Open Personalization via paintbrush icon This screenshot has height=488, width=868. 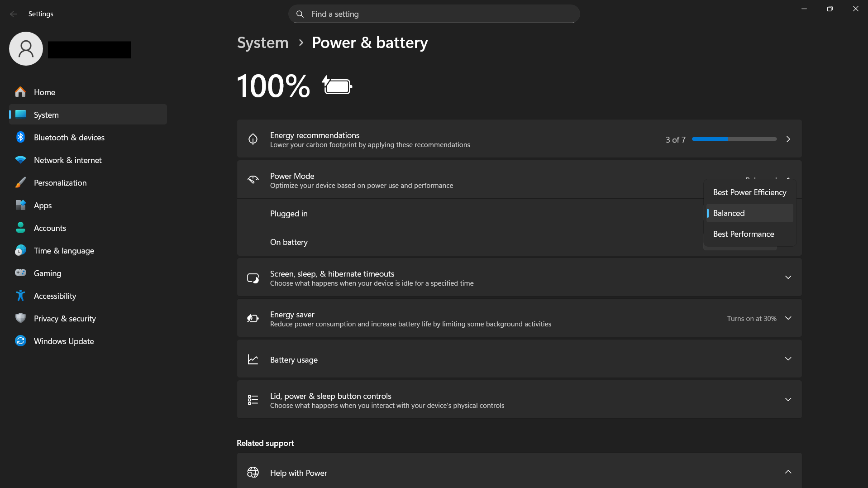tap(20, 182)
